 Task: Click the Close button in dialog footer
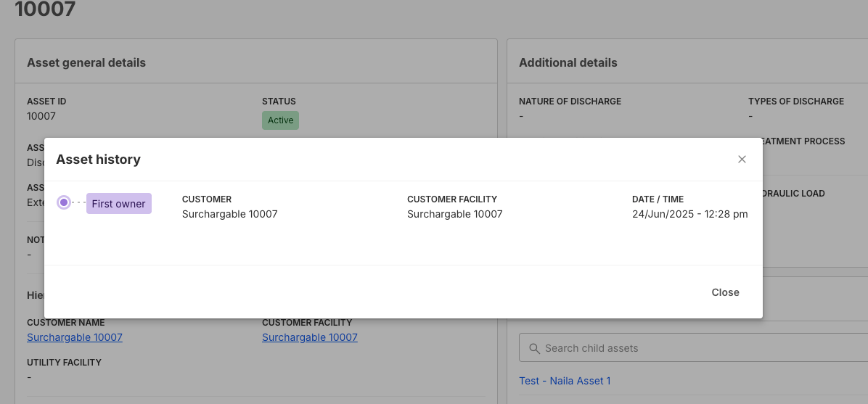coord(725,292)
